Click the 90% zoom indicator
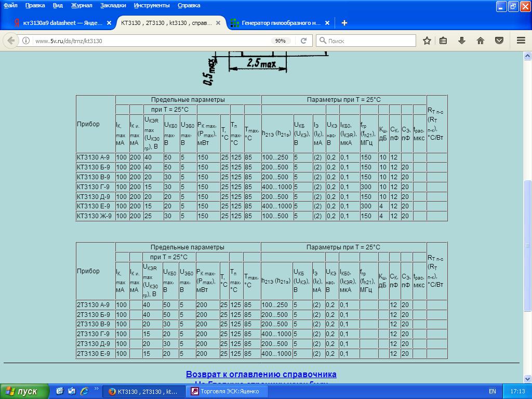532x399 pixels. 280,41
